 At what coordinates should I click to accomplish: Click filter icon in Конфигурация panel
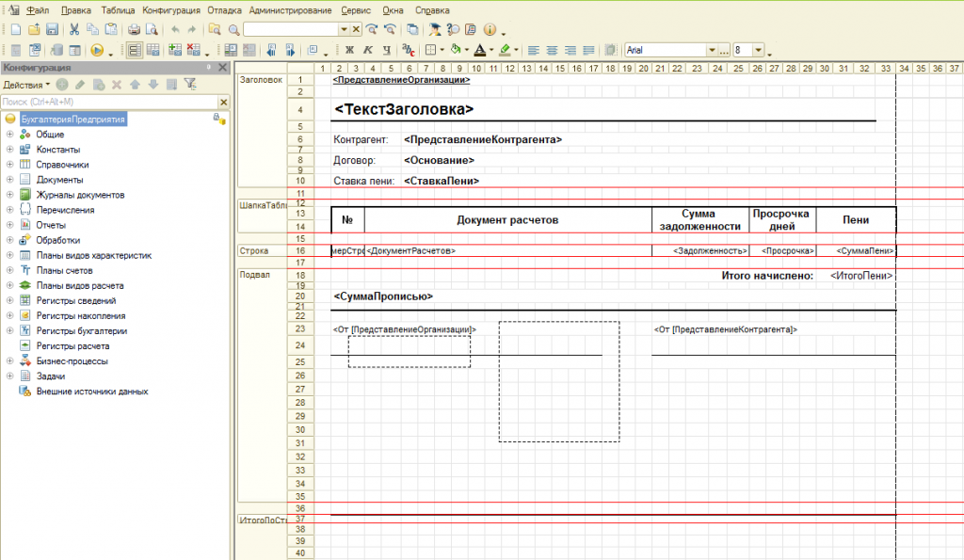point(189,85)
